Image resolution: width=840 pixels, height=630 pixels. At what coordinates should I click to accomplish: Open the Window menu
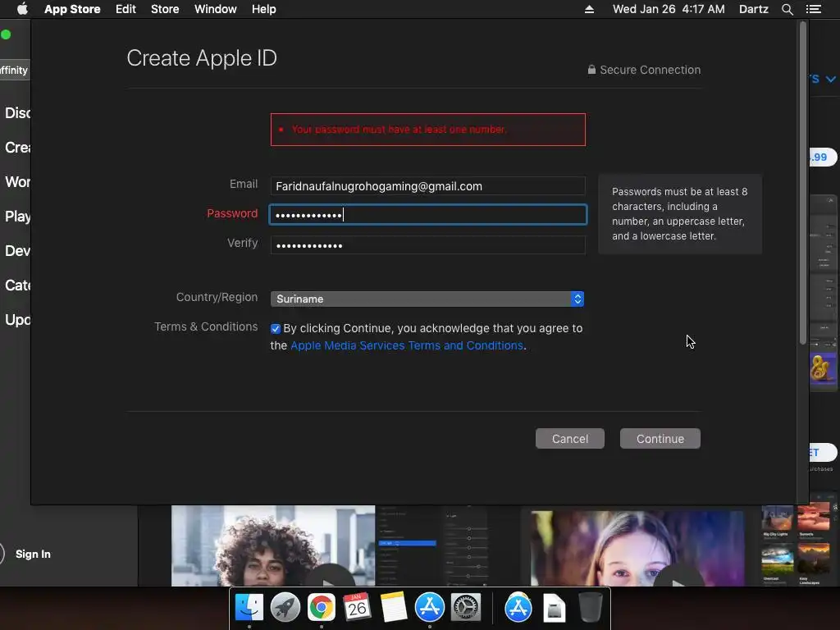(216, 9)
